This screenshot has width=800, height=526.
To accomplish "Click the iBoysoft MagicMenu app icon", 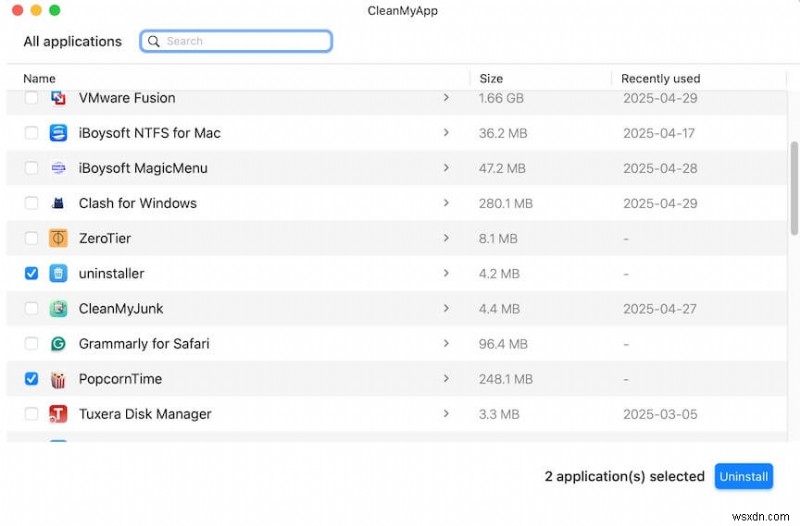I will tap(58, 168).
